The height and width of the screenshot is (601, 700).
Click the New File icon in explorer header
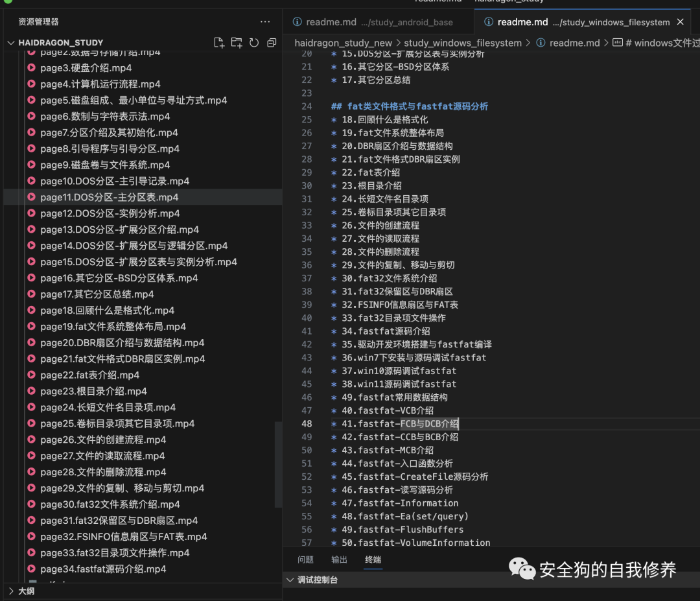[219, 42]
